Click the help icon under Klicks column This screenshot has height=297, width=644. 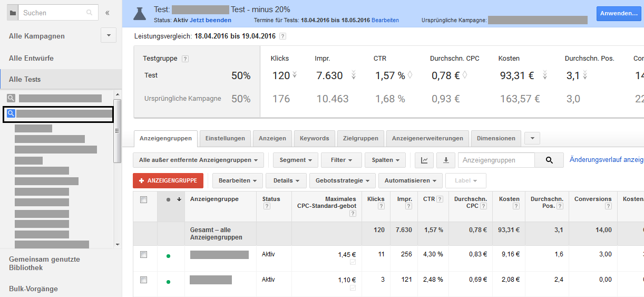click(382, 206)
